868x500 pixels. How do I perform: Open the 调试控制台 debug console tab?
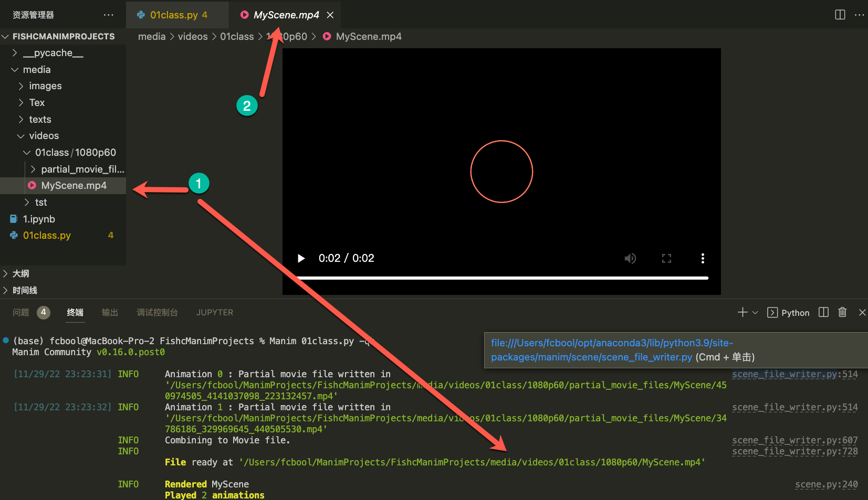[x=157, y=313]
